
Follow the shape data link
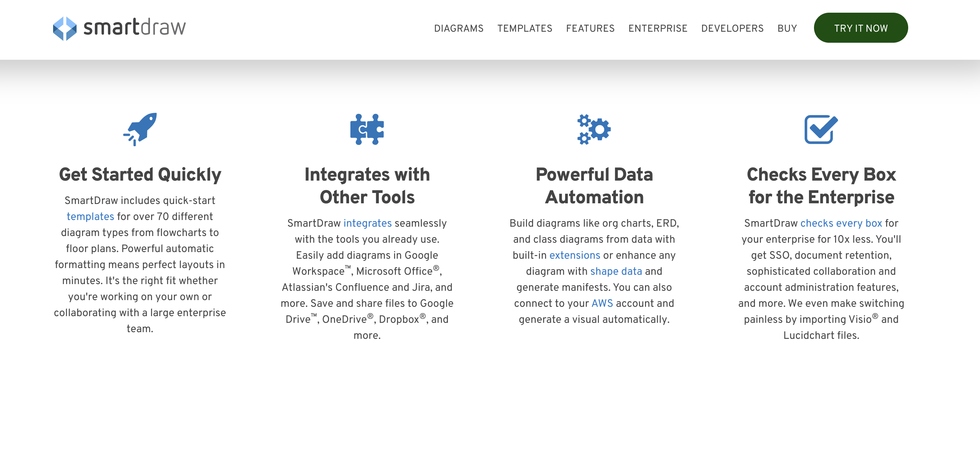coord(616,271)
